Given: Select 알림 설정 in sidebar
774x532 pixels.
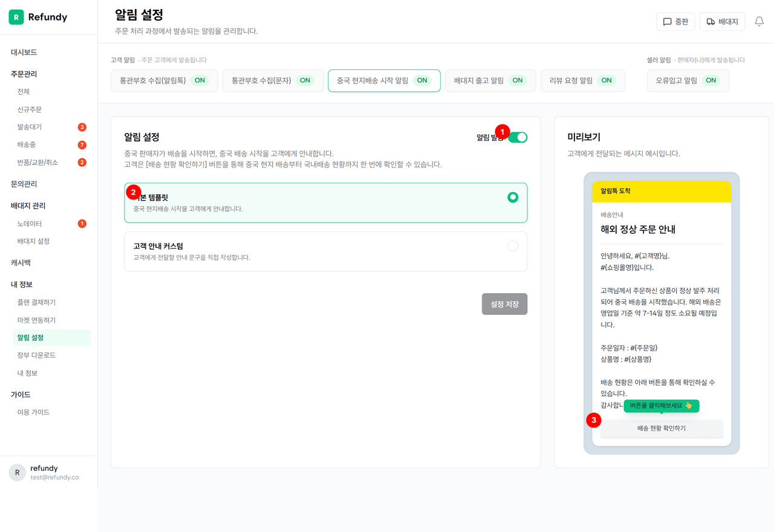Looking at the screenshot, I should (51, 338).
